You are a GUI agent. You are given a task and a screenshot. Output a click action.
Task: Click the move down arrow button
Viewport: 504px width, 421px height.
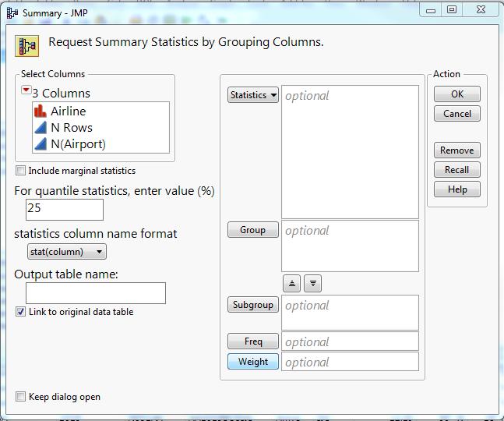(x=312, y=284)
